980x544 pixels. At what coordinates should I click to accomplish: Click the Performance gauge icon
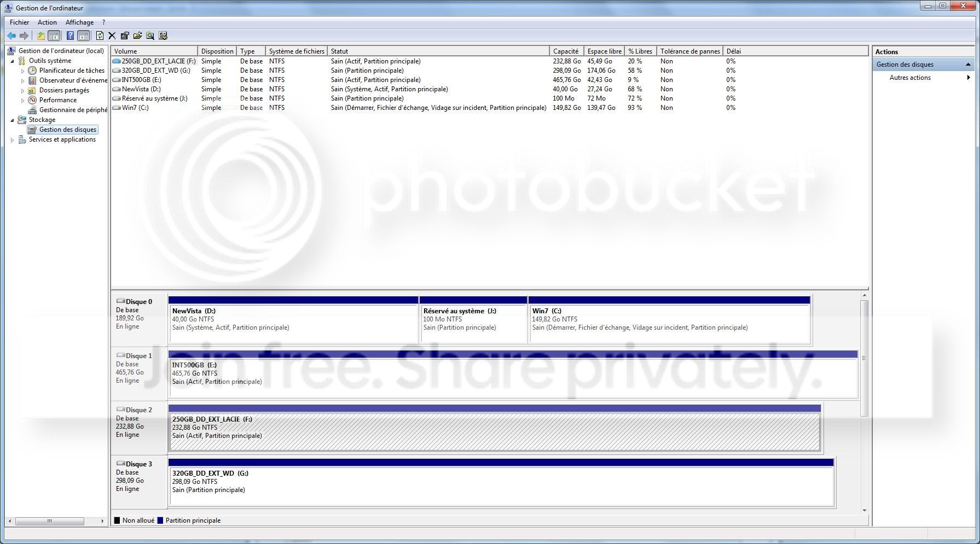32,100
